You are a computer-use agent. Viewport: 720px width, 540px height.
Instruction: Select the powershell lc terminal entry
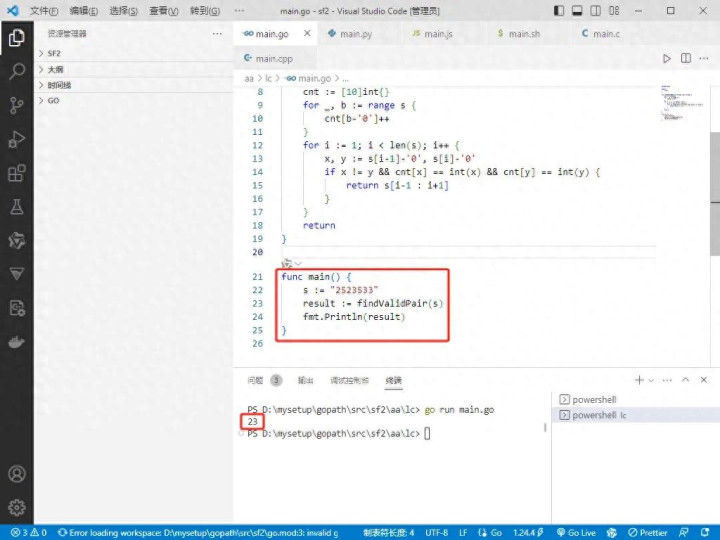click(636, 415)
